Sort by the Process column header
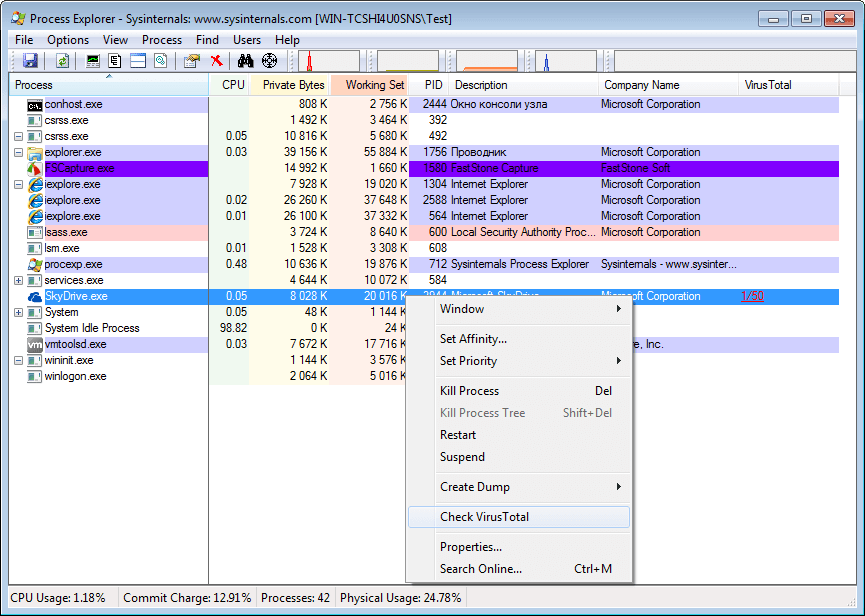This screenshot has height=616, width=865. coord(109,85)
